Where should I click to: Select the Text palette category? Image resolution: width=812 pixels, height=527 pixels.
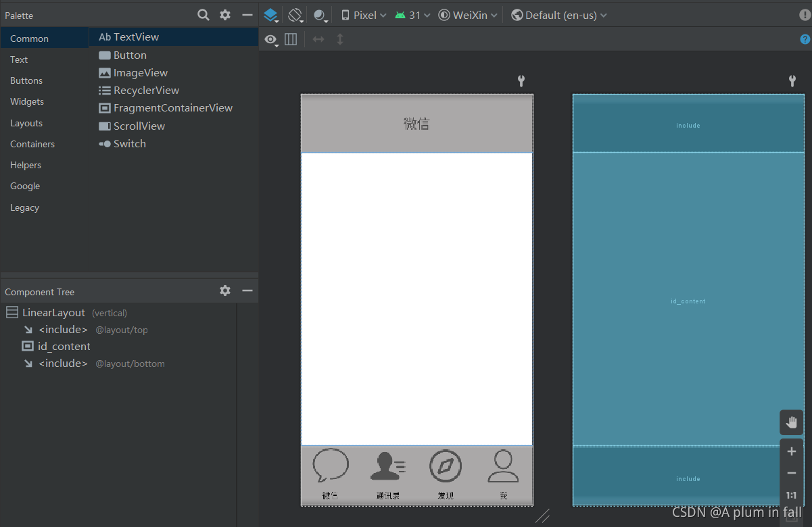pos(45,59)
